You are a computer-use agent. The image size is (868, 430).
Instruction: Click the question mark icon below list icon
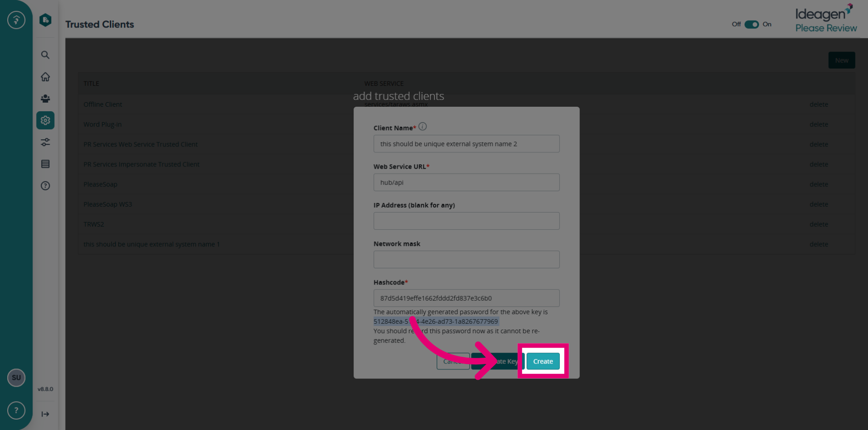[x=45, y=185]
